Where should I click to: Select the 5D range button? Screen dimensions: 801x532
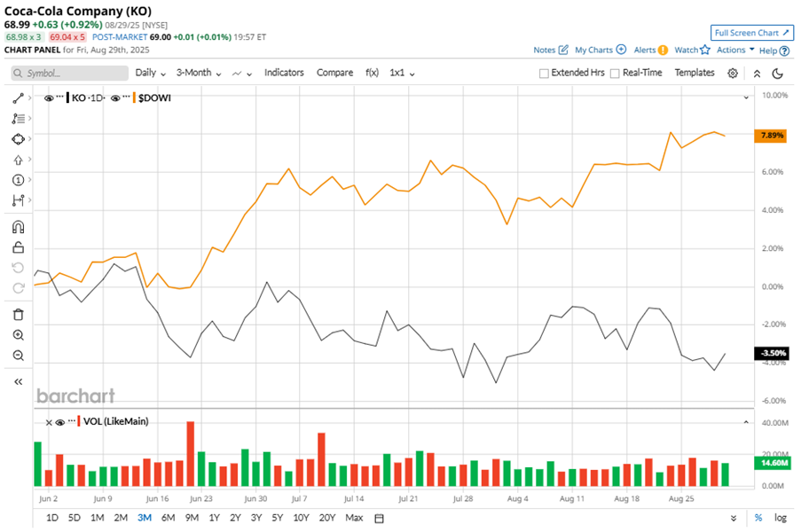coord(75,518)
